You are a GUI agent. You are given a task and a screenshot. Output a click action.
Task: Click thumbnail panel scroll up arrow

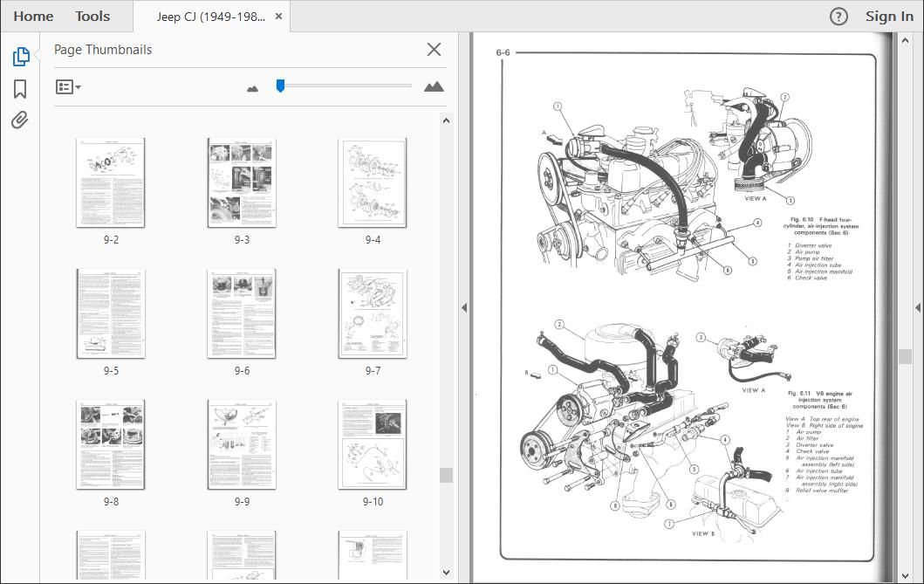pyautogui.click(x=446, y=120)
